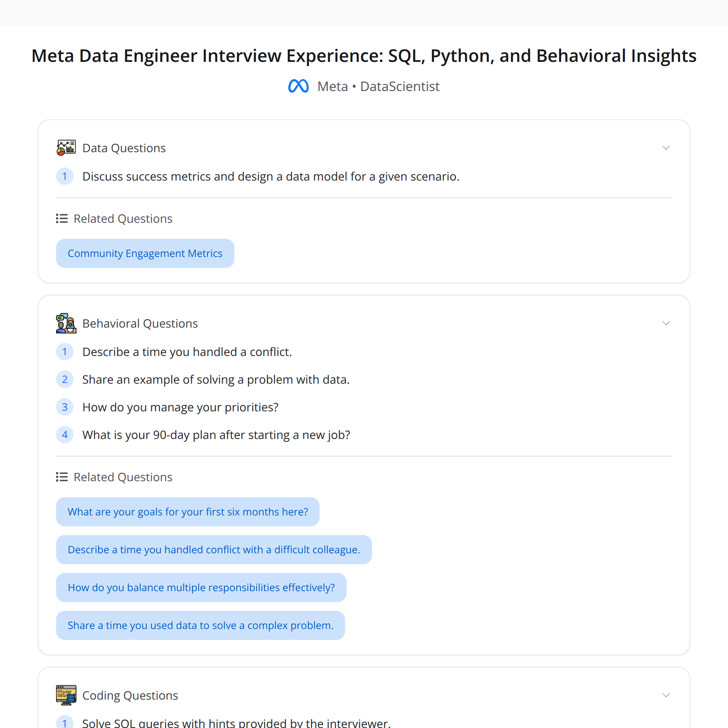Select the difficult colleague conflict question pill
Image resolution: width=728 pixels, height=728 pixels.
pos(214,549)
